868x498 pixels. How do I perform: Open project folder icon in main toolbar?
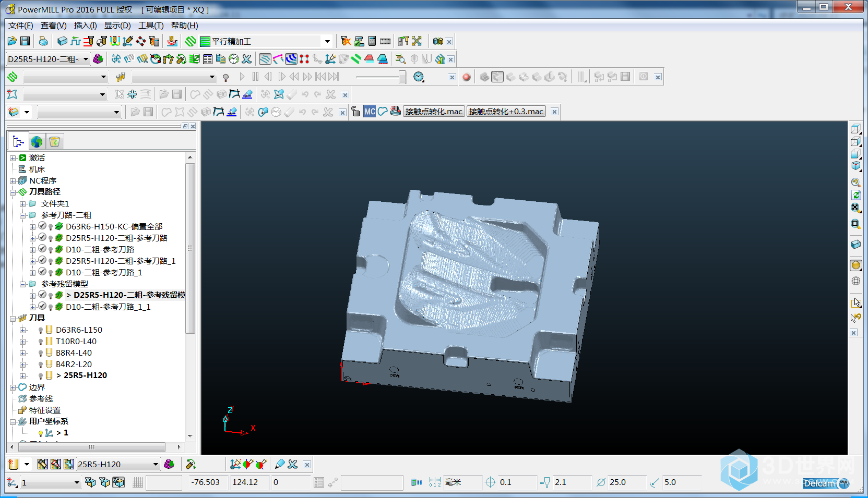coord(12,41)
